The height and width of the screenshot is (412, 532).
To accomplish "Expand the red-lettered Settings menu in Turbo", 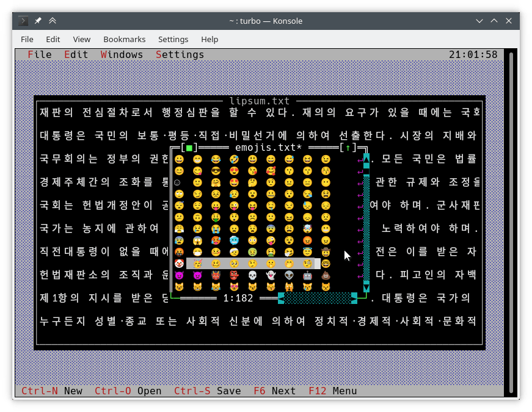I will (180, 55).
